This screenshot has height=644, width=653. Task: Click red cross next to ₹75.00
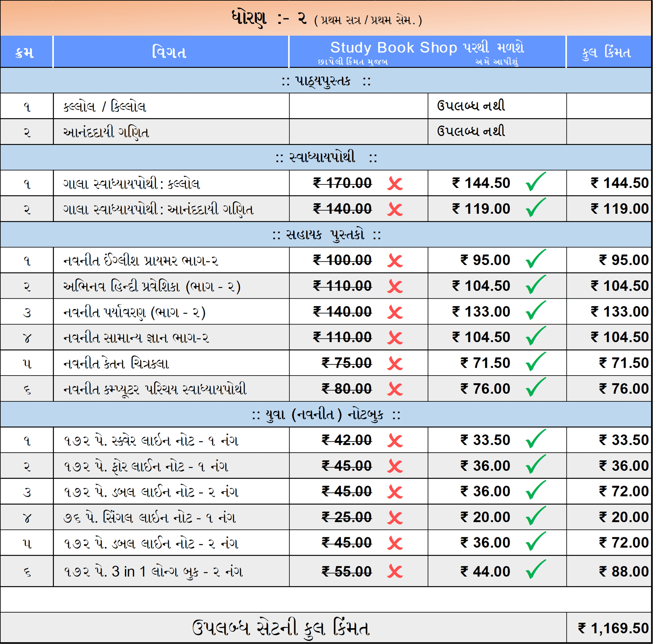pos(395,364)
